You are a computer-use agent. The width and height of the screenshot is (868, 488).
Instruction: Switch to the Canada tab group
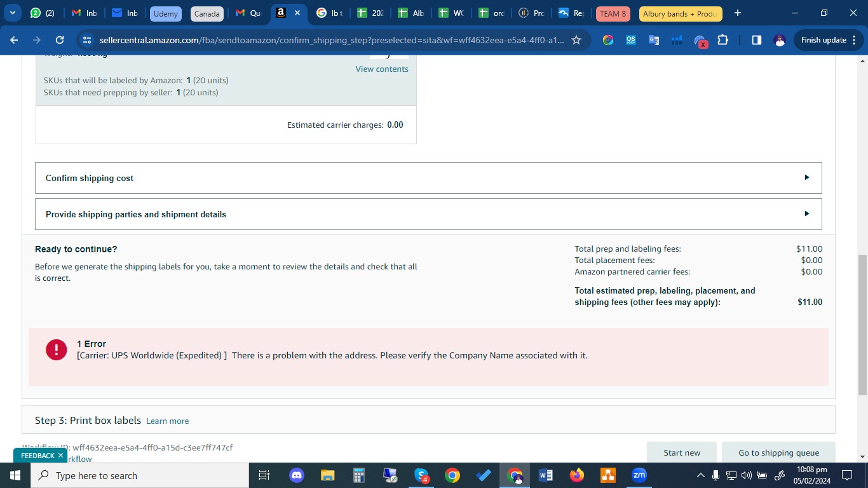coord(207,13)
